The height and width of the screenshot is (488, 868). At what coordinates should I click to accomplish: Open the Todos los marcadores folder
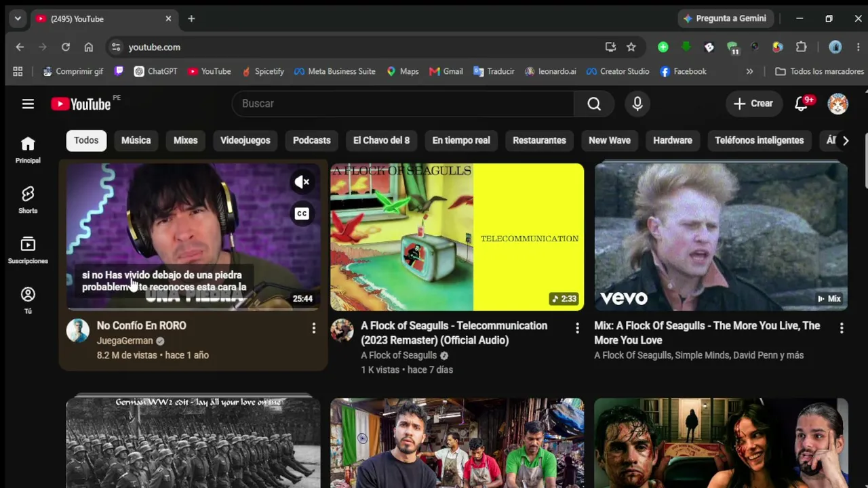pos(819,71)
